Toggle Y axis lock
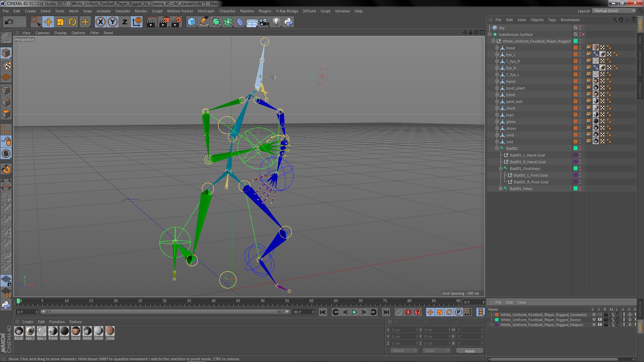 (113, 22)
